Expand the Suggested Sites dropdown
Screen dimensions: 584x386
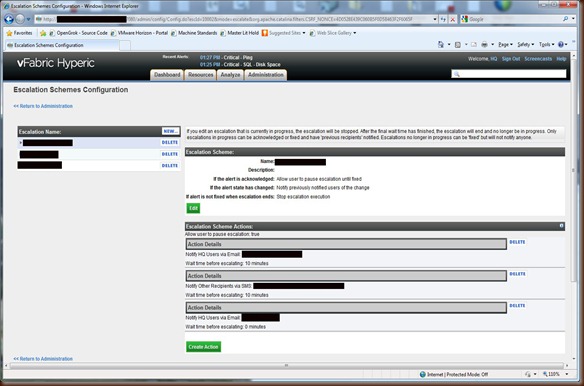(304, 33)
